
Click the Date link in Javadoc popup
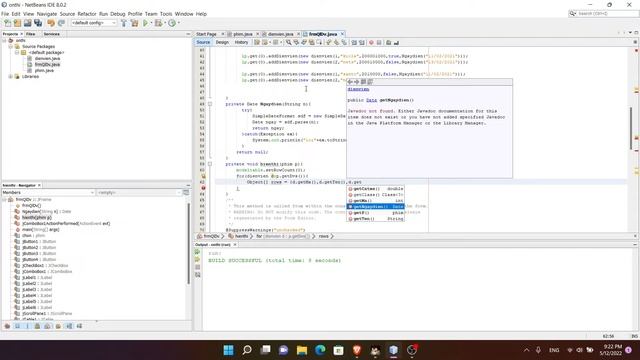371,100
